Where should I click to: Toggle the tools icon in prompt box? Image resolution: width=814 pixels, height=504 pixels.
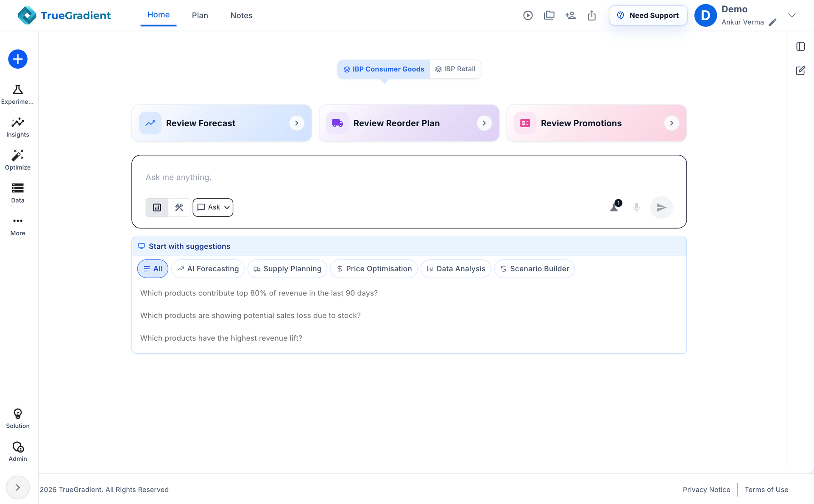179,207
